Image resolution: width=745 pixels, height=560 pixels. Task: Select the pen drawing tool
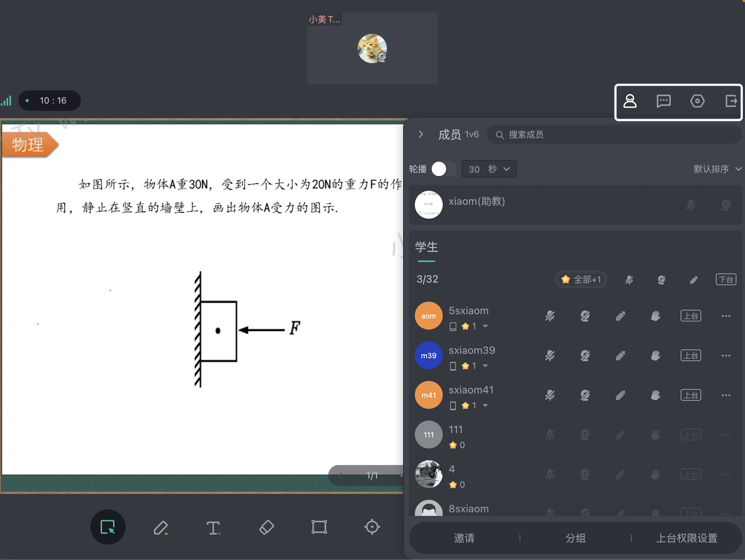[x=161, y=527]
